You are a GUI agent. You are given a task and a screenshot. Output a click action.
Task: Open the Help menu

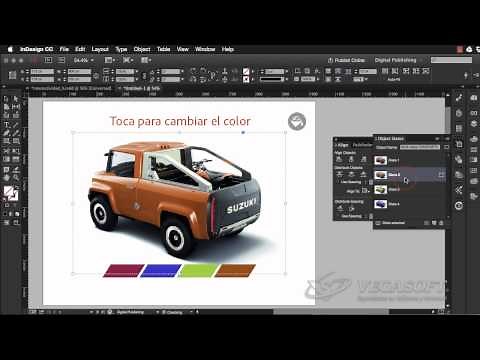[228, 49]
